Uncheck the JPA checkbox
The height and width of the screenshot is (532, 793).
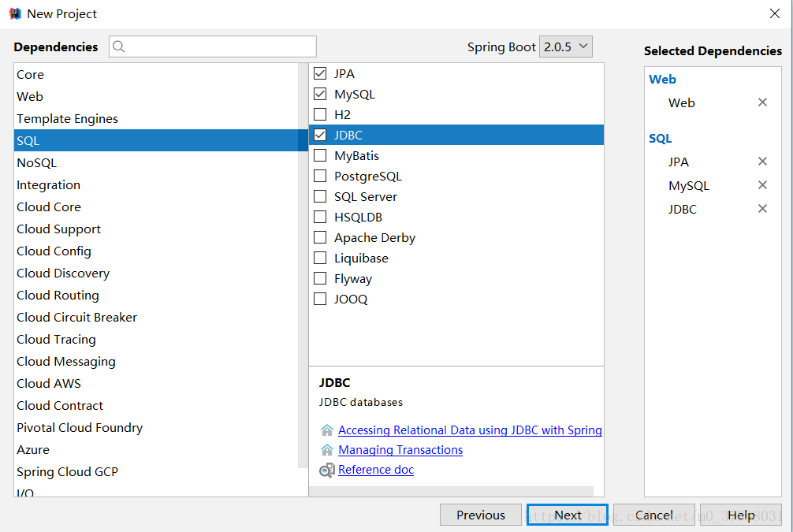[320, 73]
